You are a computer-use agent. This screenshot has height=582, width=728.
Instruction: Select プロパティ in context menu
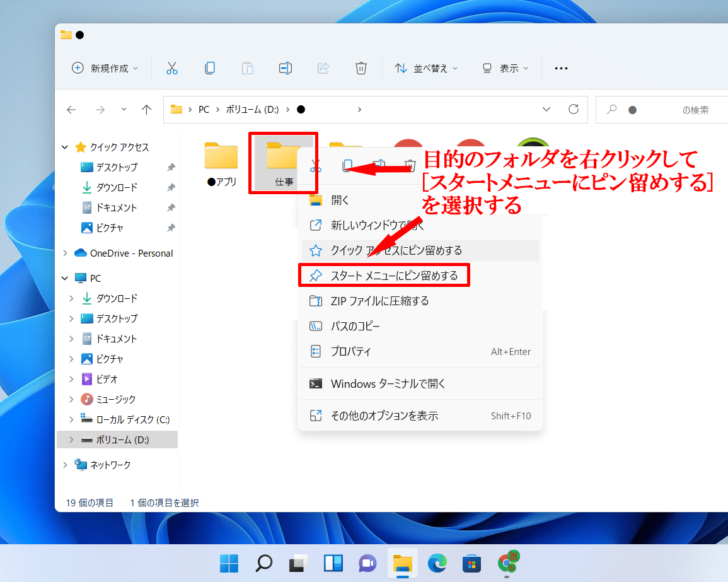[350, 351]
